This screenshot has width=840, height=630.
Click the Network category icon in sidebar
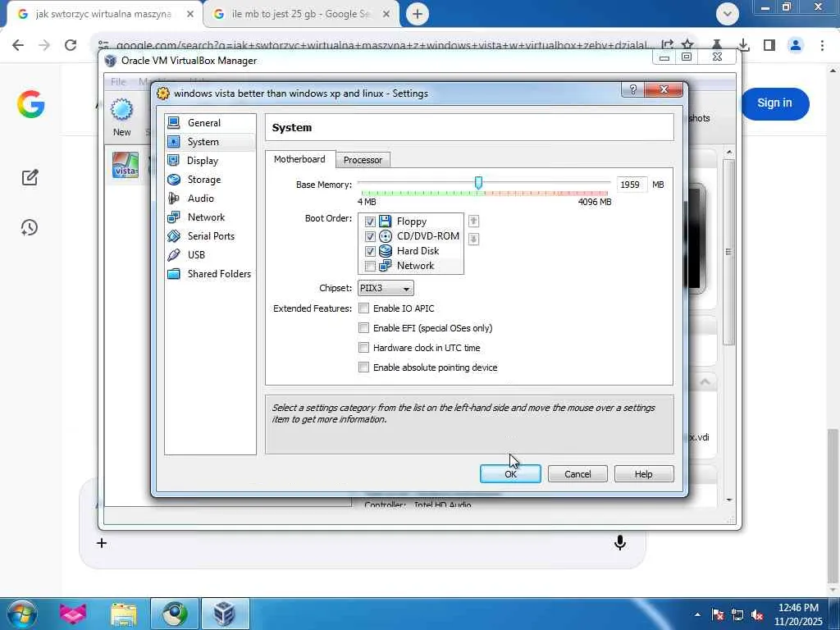(174, 217)
